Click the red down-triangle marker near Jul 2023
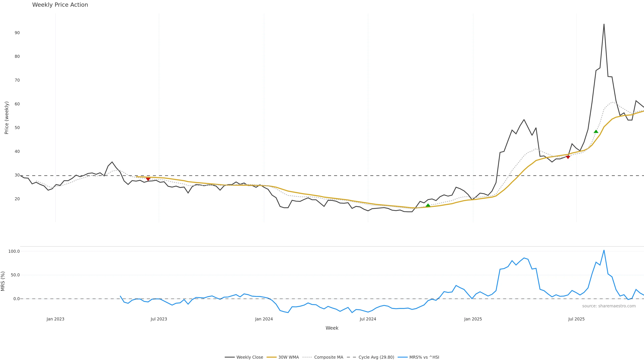 click(148, 179)
